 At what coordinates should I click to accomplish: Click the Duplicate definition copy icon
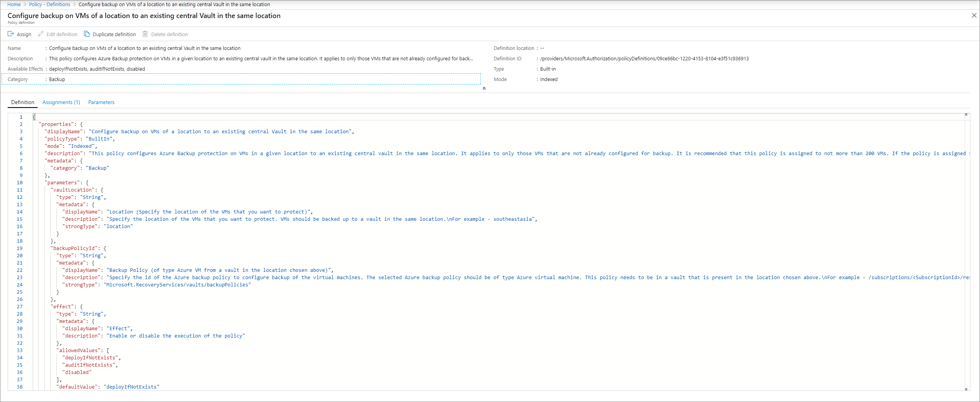point(87,34)
